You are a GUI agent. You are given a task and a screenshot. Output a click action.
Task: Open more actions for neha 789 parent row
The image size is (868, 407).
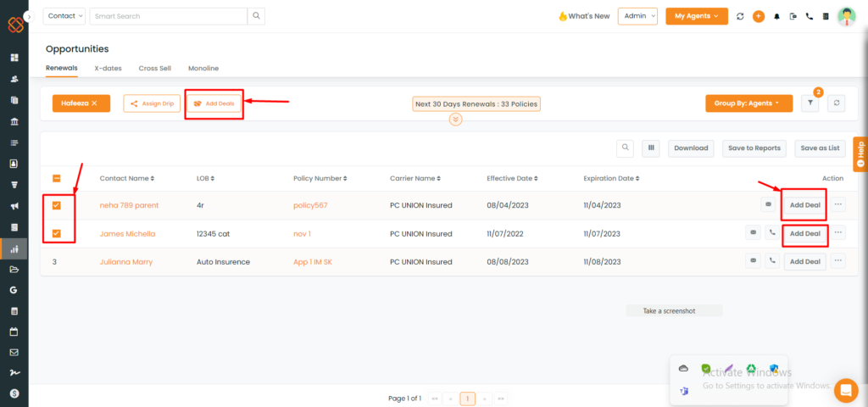838,205
